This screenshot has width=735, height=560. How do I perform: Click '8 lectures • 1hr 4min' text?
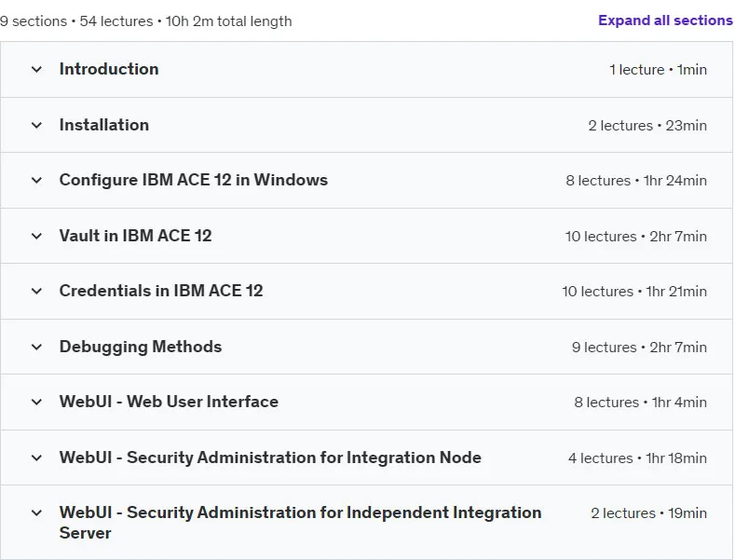tap(640, 402)
